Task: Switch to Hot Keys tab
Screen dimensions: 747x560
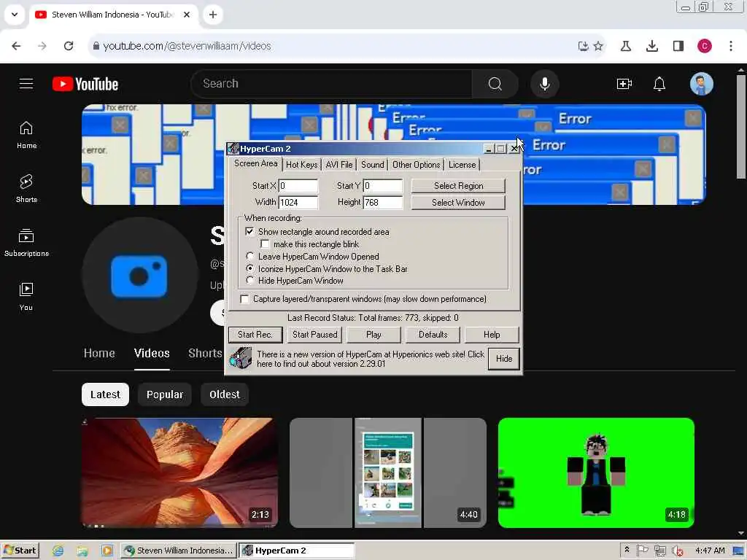Action: (301, 165)
